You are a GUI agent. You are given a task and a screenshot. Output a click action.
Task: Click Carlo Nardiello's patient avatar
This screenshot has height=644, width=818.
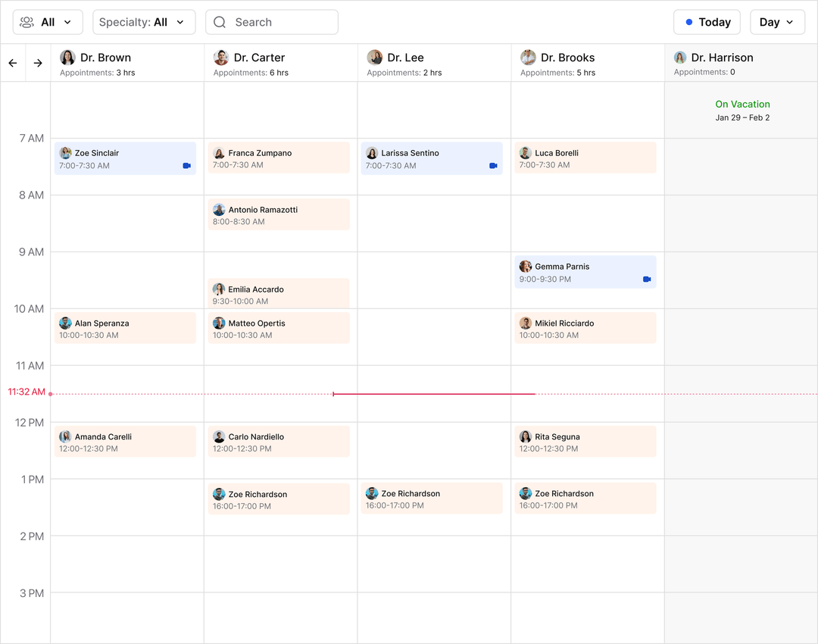(219, 436)
